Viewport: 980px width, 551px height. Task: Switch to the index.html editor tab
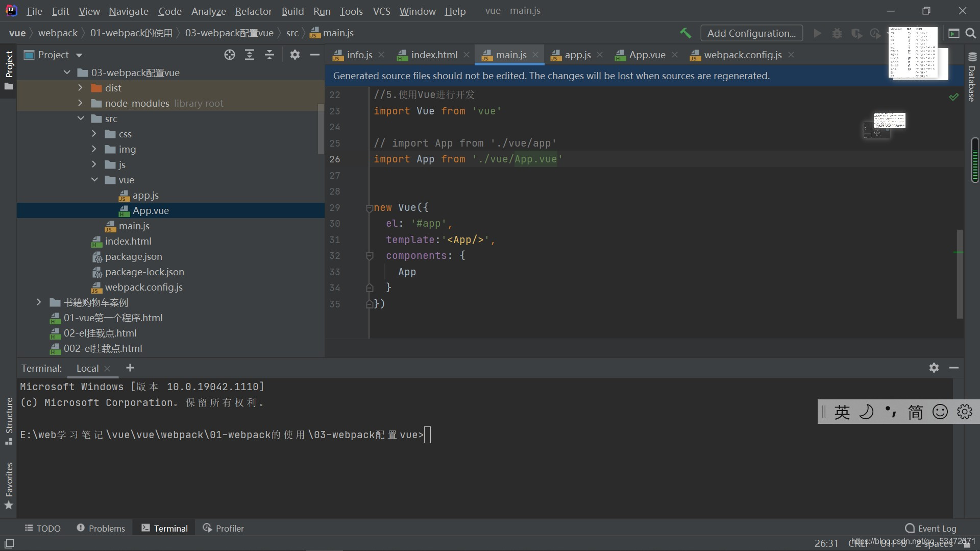[434, 55]
